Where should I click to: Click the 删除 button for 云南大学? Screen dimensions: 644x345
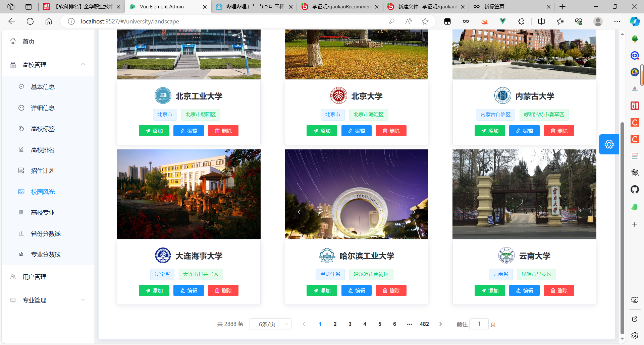click(559, 290)
